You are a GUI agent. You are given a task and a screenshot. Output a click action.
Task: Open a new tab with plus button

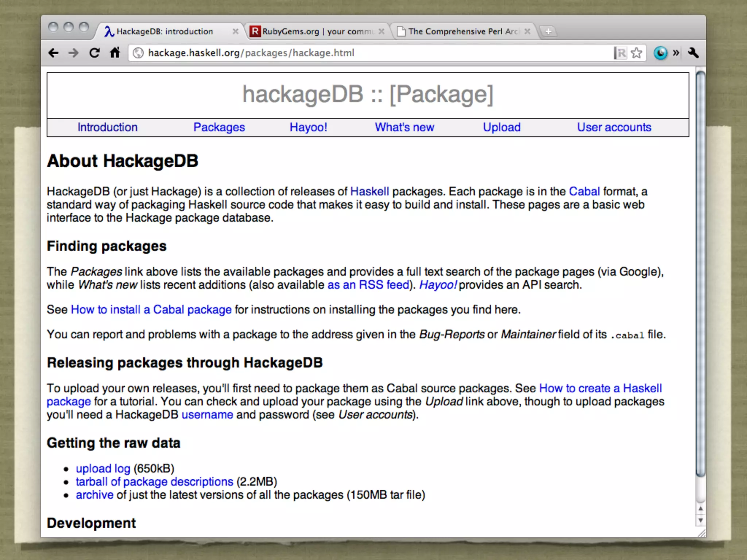coord(548,32)
